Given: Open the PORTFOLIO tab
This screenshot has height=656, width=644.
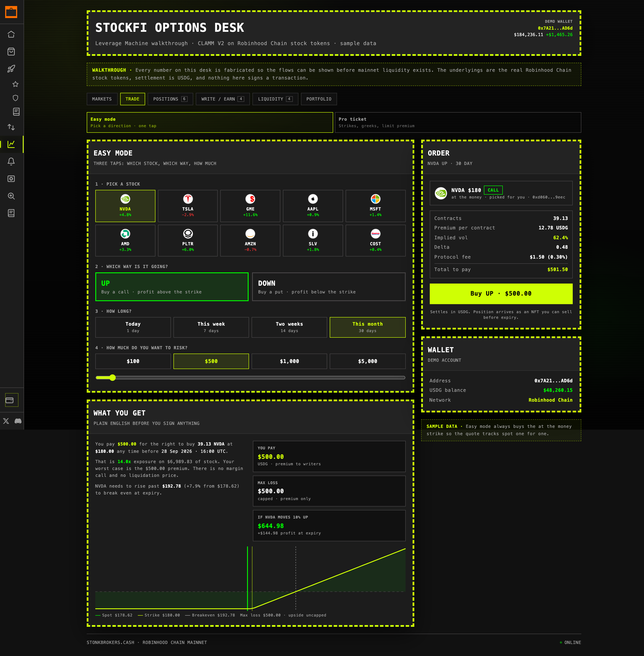Looking at the screenshot, I should click(x=319, y=99).
